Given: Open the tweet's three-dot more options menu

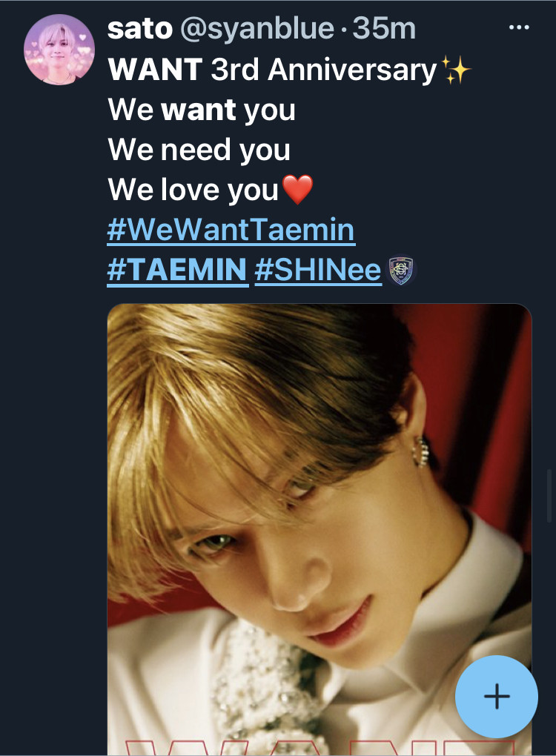Looking at the screenshot, I should pyautogui.click(x=519, y=27).
